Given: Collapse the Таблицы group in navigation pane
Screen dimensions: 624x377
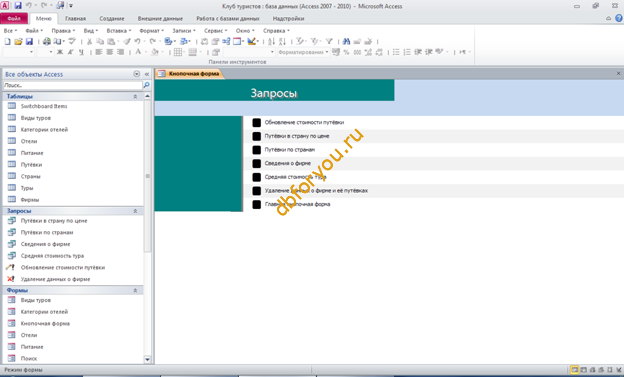Looking at the screenshot, I should (x=135, y=96).
